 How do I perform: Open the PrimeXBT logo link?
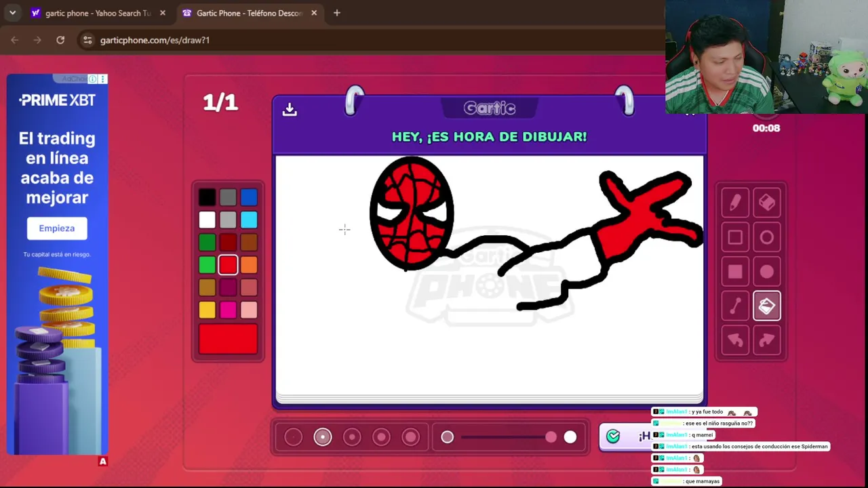point(57,100)
